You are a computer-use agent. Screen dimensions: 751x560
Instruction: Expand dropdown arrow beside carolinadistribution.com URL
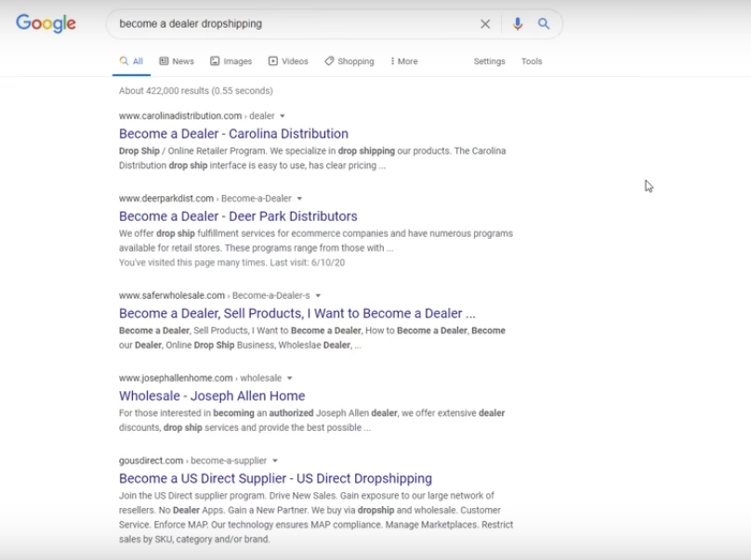(283, 116)
